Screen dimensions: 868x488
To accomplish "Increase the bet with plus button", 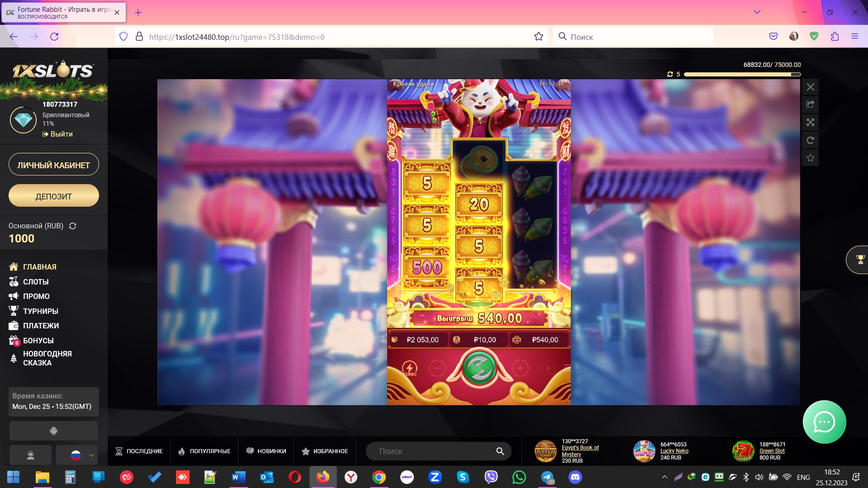I will pyautogui.click(x=520, y=369).
